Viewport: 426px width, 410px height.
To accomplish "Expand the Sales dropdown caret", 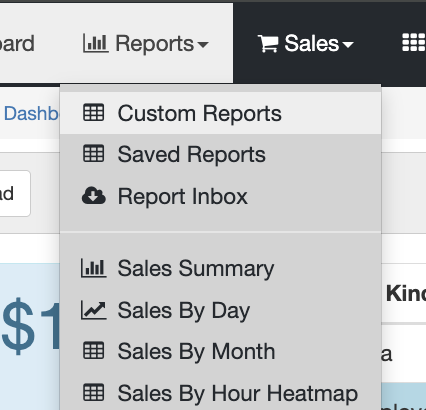I will 348,44.
